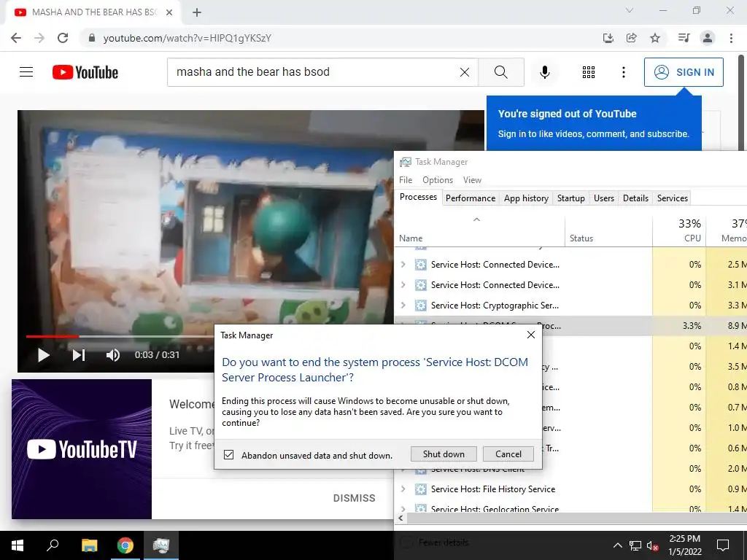Switch to the Services tab
747x560 pixels.
[672, 198]
